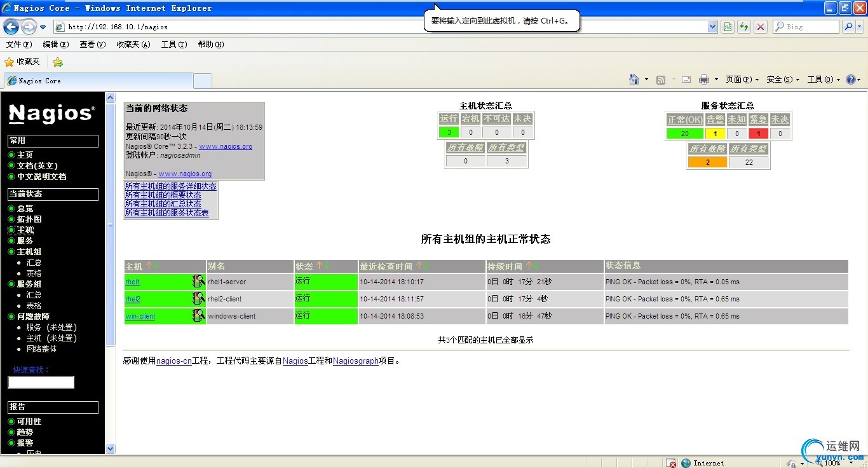Sort 最近检查时间 column ascending arrow

[419, 266]
